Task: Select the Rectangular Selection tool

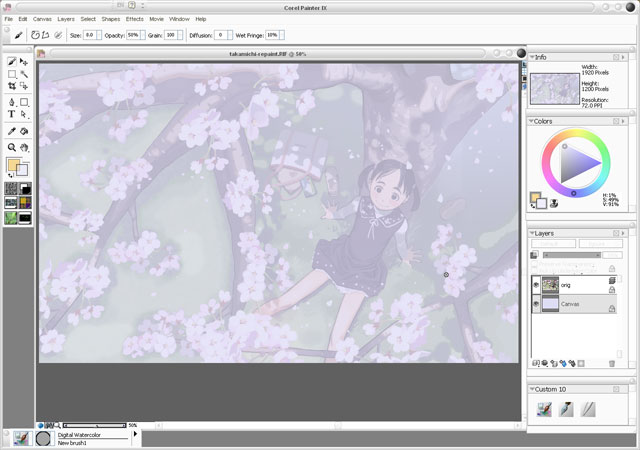Action: (x=11, y=74)
